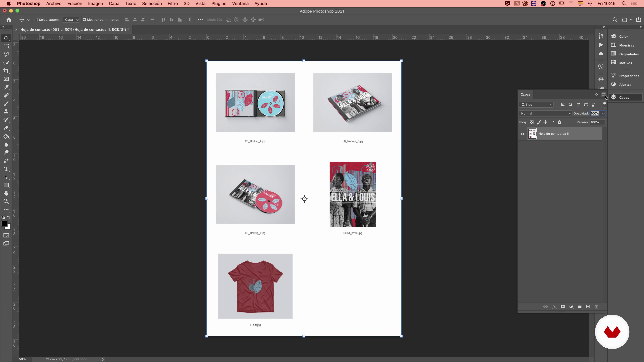Select the Path Selection tool
Viewport: 644px width, 362px height.
point(6,177)
